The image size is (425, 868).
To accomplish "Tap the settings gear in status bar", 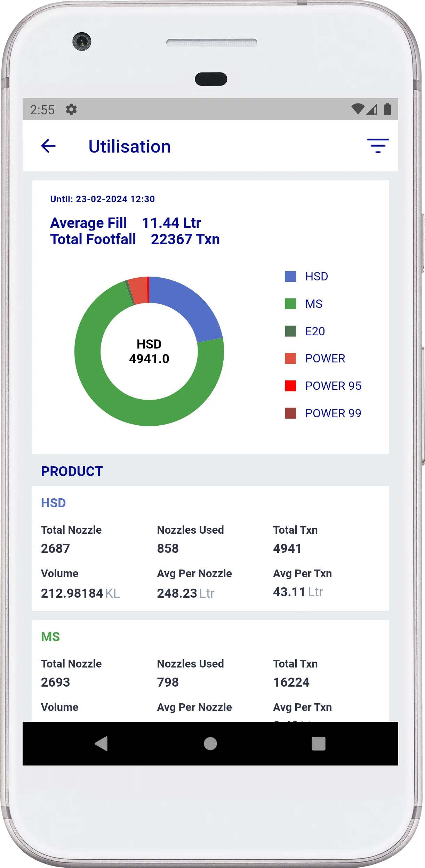I will pos(71,109).
